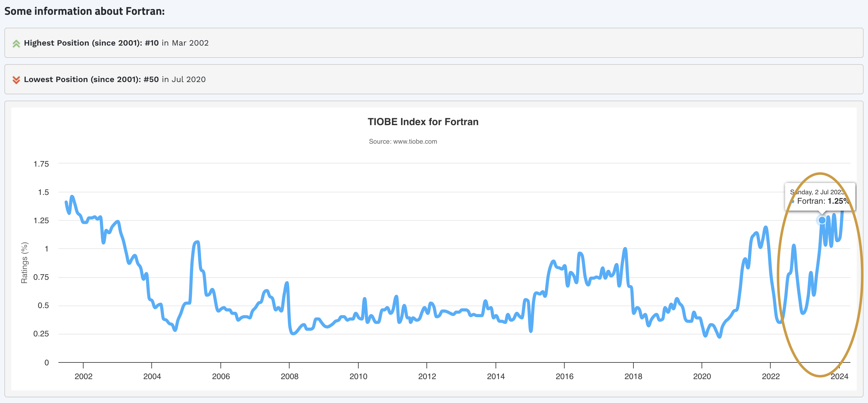Click the 2008 x-axis year label
The width and height of the screenshot is (868, 403).
point(290,376)
